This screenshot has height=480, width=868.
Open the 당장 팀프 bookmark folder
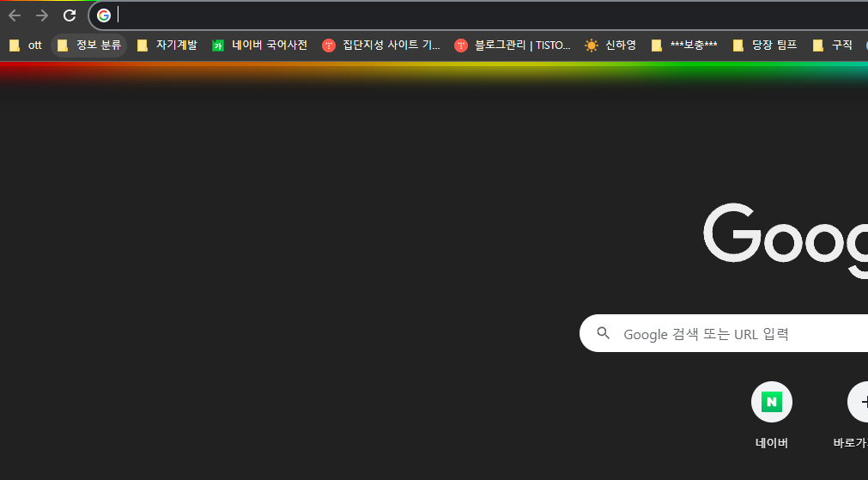tap(765, 46)
